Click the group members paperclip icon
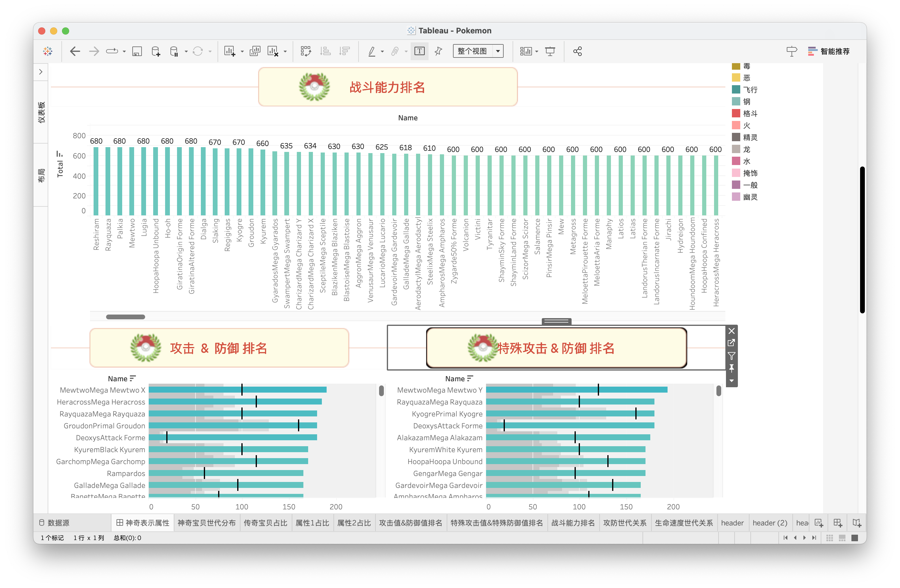The image size is (900, 588). tap(395, 51)
